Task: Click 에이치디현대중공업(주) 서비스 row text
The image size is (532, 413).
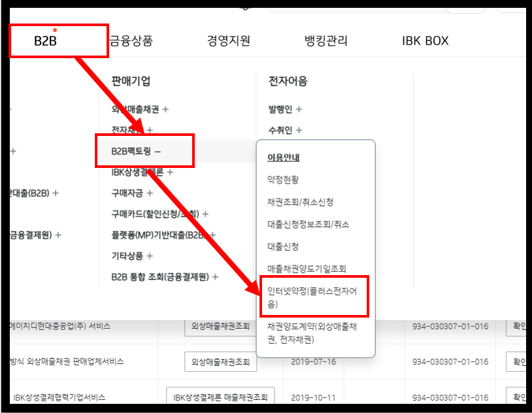Action: tap(60, 326)
